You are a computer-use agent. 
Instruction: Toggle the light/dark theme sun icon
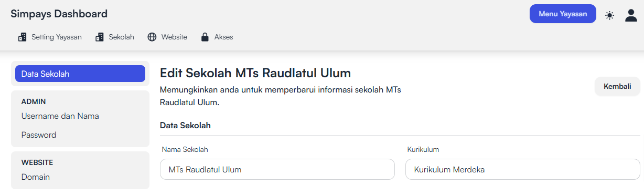(609, 15)
